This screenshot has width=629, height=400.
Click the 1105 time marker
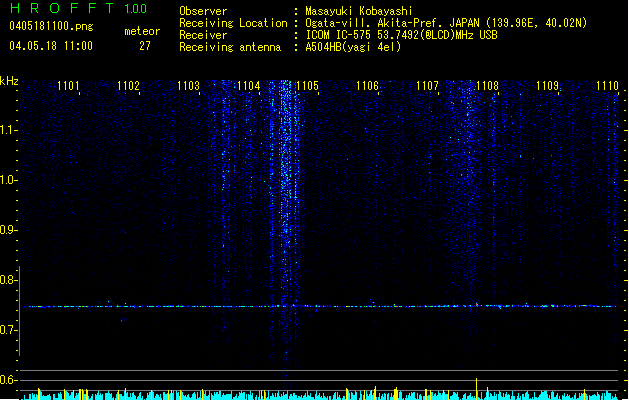click(x=307, y=86)
